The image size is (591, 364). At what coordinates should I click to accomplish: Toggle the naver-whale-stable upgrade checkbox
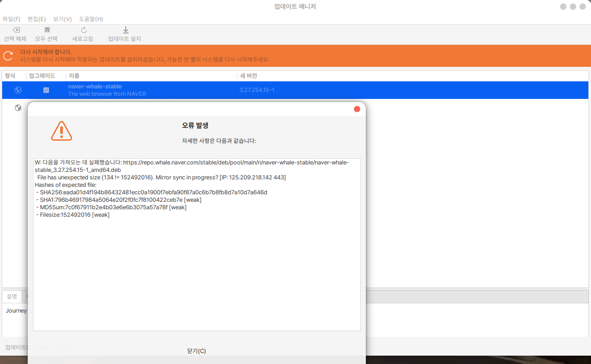(x=46, y=90)
